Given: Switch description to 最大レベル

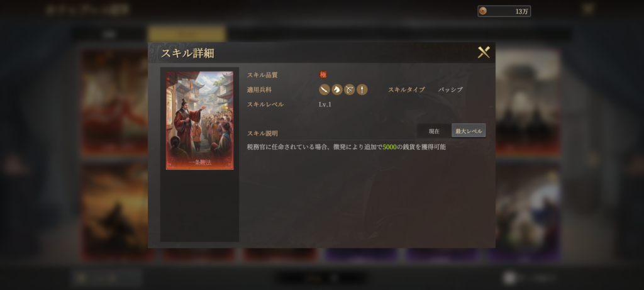Looking at the screenshot, I should (x=469, y=131).
